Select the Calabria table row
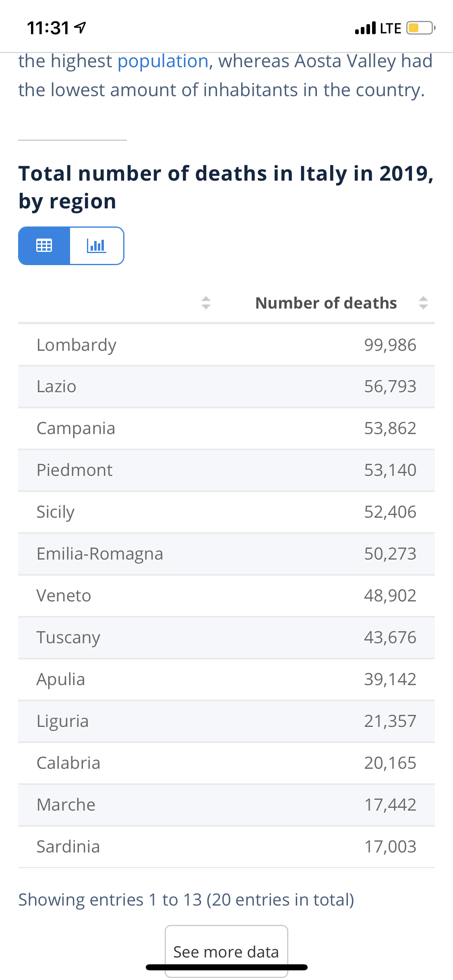 tap(226, 763)
